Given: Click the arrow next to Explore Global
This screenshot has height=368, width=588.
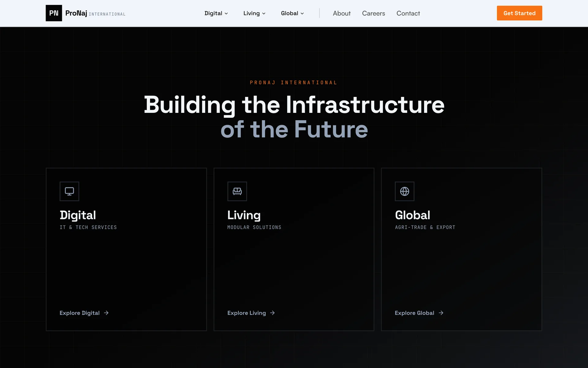Looking at the screenshot, I should pyautogui.click(x=441, y=313).
